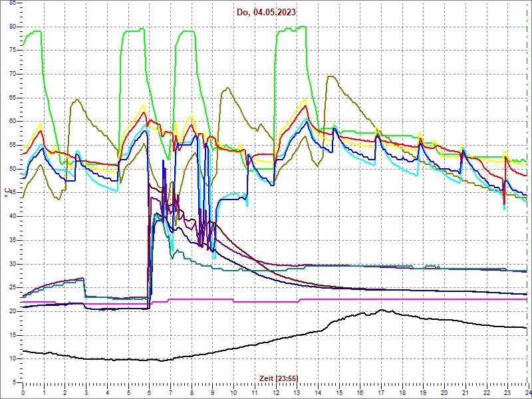This screenshot has width=532, height=399.
Task: Select the Zeit [23:55] time label
Action: pos(279,378)
